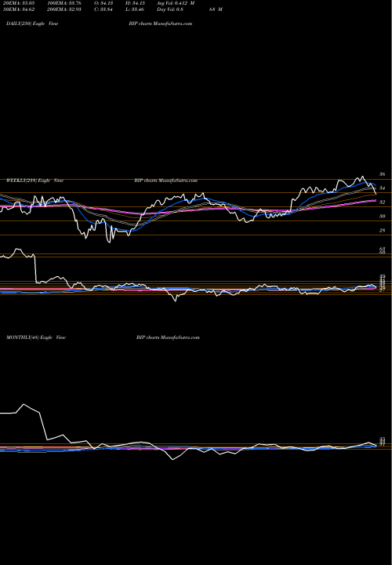Image resolution: width=392 pixels, height=565 pixels.
Task: Click the low price L: 33.46
Action: pyautogui.click(x=136, y=9)
